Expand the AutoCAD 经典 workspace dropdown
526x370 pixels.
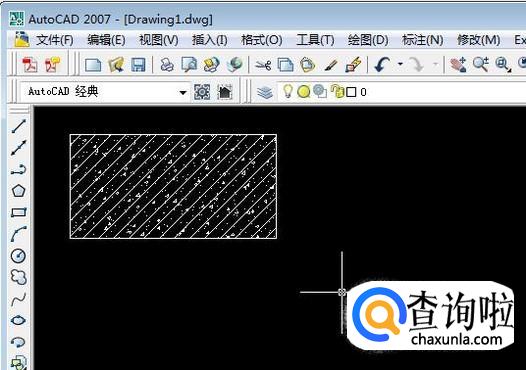[x=183, y=92]
